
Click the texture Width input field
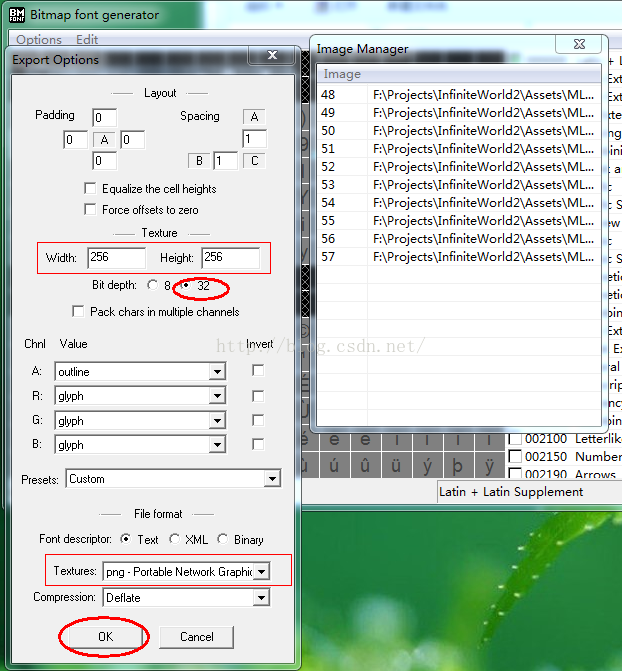pos(116,258)
